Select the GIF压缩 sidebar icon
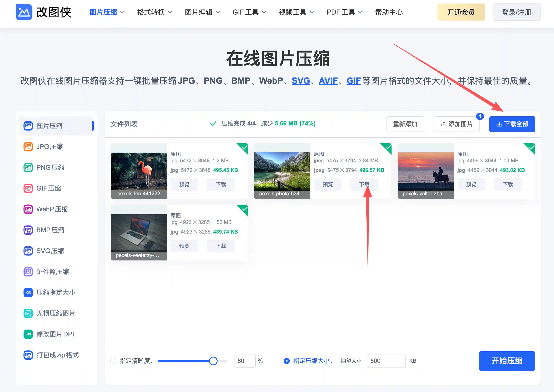Screen dimensions: 554x392 (49, 188)
